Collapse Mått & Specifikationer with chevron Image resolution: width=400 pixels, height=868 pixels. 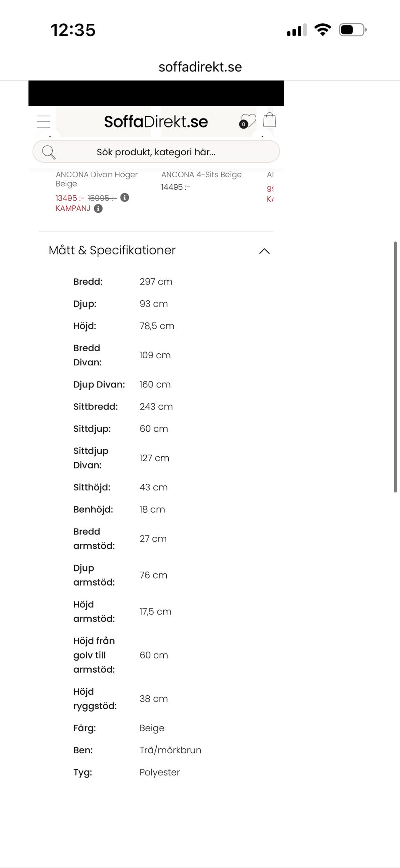point(264,251)
